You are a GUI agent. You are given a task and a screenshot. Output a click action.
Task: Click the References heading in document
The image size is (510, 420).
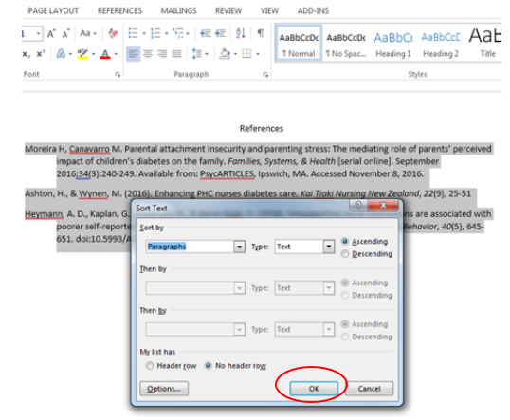pyautogui.click(x=262, y=129)
